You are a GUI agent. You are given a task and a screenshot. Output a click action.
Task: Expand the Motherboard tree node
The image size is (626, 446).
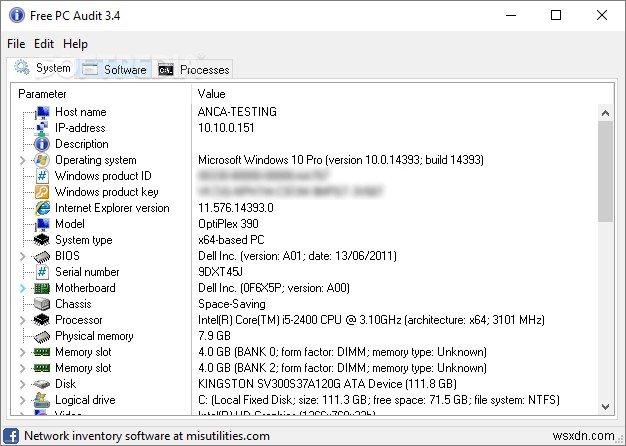click(23, 288)
